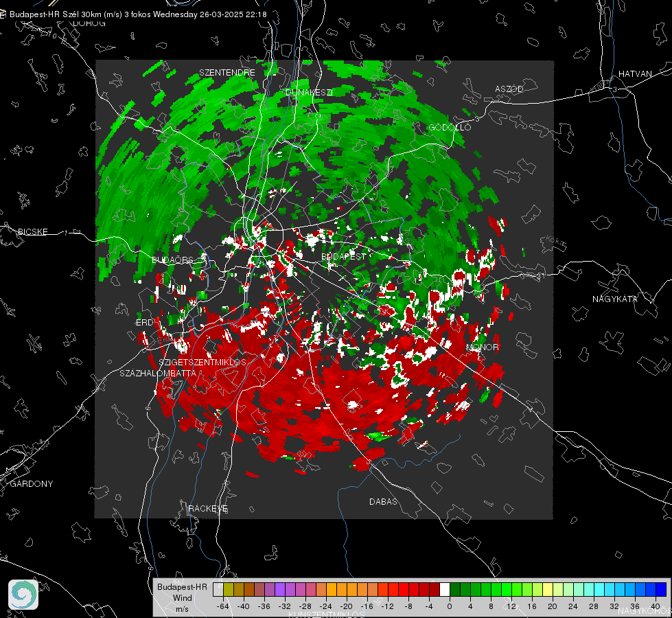Select the NAGYKATA town label
Viewport: 672px width, 618px height.
click(615, 299)
